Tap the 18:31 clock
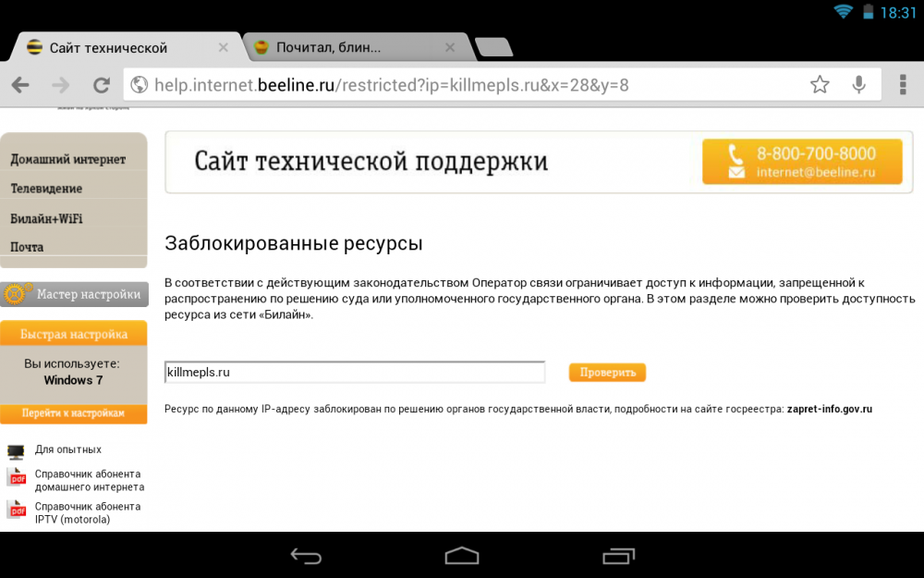Screen dimensions: 924x578 click(x=899, y=13)
